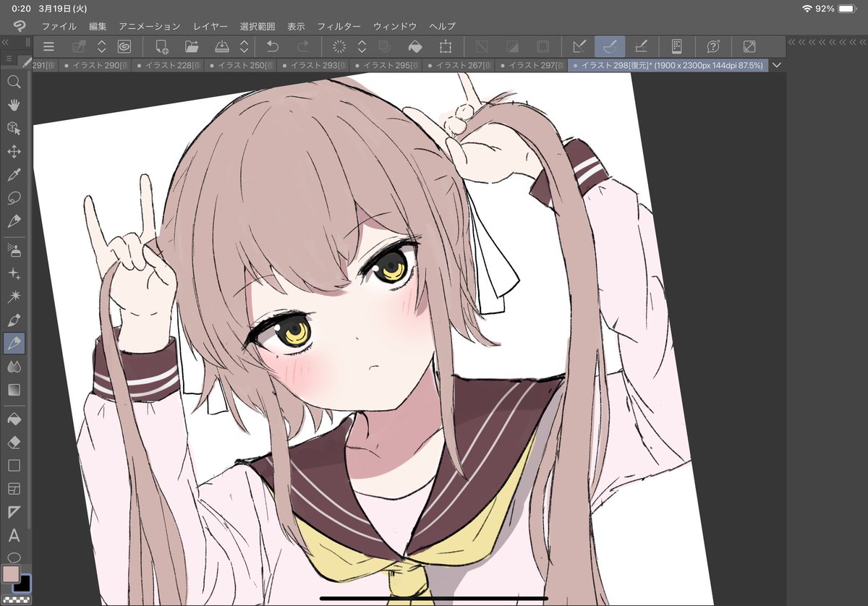Select the Blend droplets tool
The height and width of the screenshot is (606, 868).
pos(14,367)
